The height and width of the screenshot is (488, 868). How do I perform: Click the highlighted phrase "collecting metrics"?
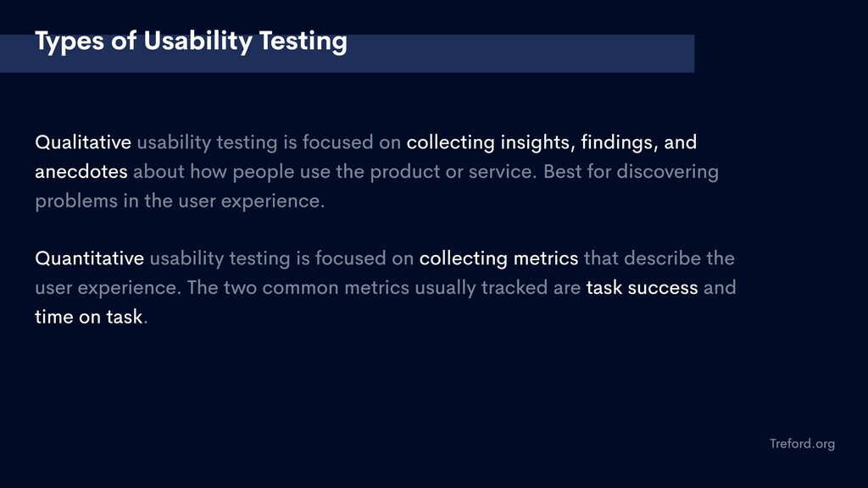click(498, 259)
